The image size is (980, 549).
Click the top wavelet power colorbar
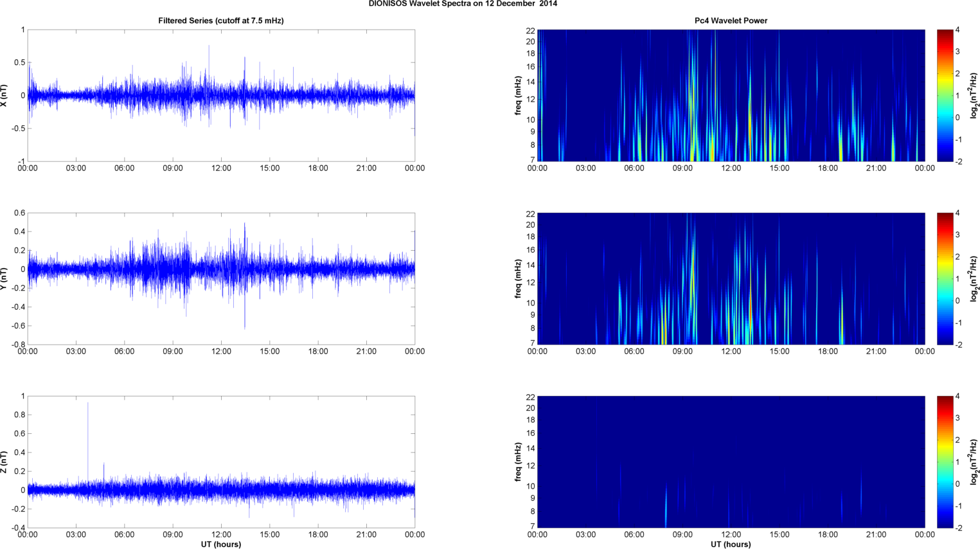[x=945, y=95]
